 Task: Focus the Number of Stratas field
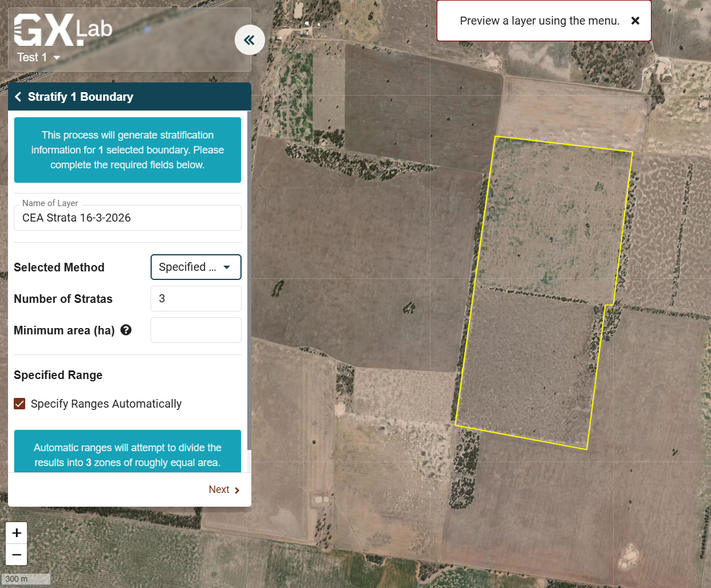[196, 299]
